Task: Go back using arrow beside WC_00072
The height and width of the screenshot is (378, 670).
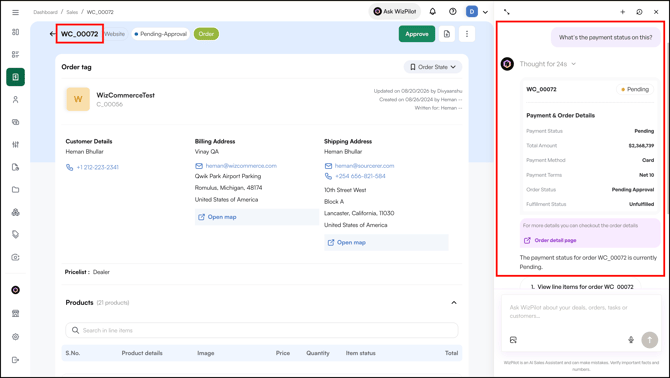Action: point(52,34)
